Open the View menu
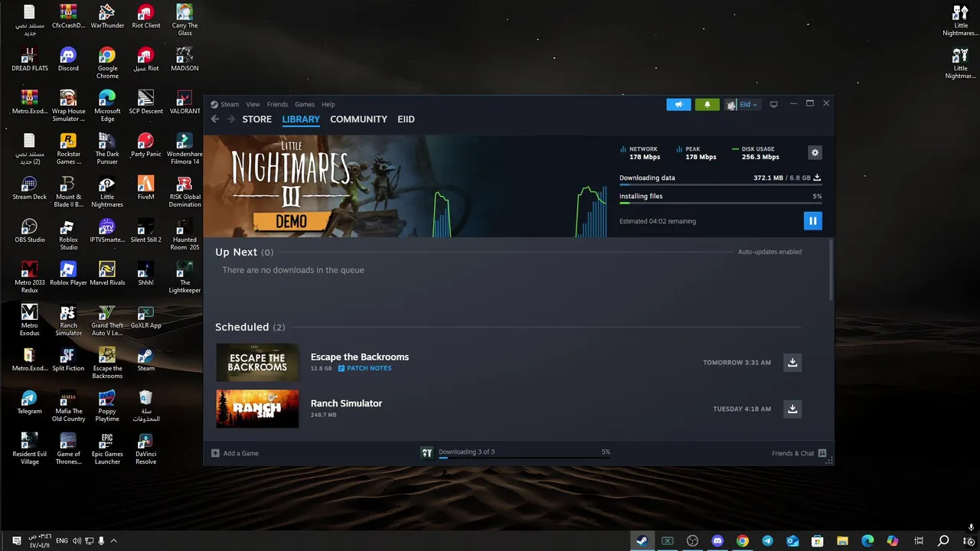980x551 pixels. tap(253, 104)
